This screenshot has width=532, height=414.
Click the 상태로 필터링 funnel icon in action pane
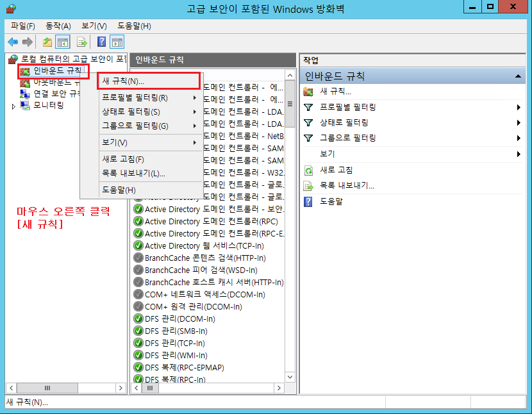point(308,122)
